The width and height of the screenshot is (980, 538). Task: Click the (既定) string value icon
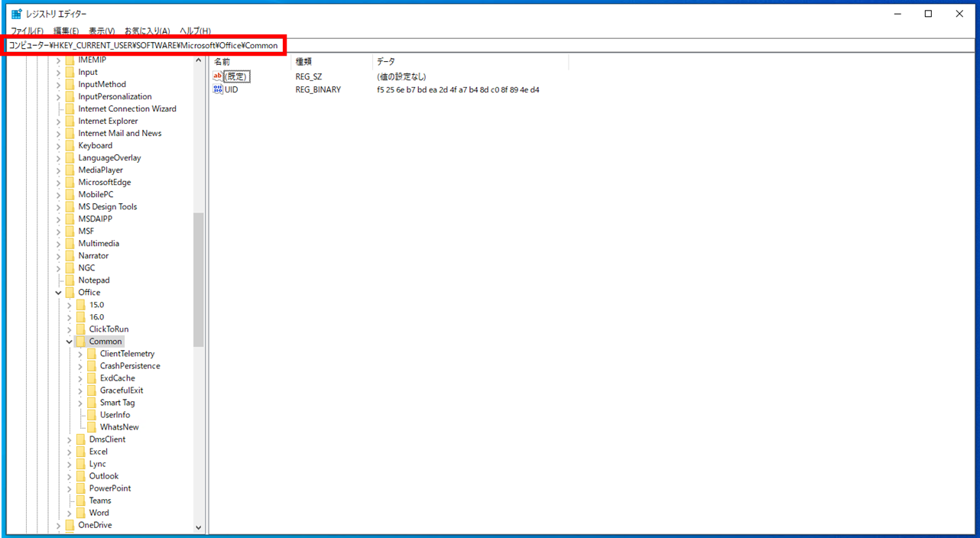[218, 76]
